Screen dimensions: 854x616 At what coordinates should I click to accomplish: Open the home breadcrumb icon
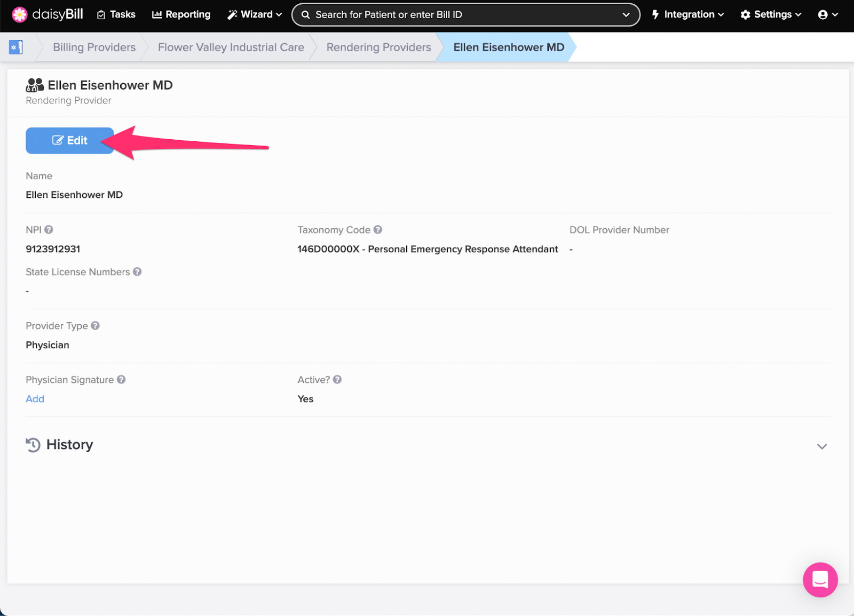click(x=16, y=47)
